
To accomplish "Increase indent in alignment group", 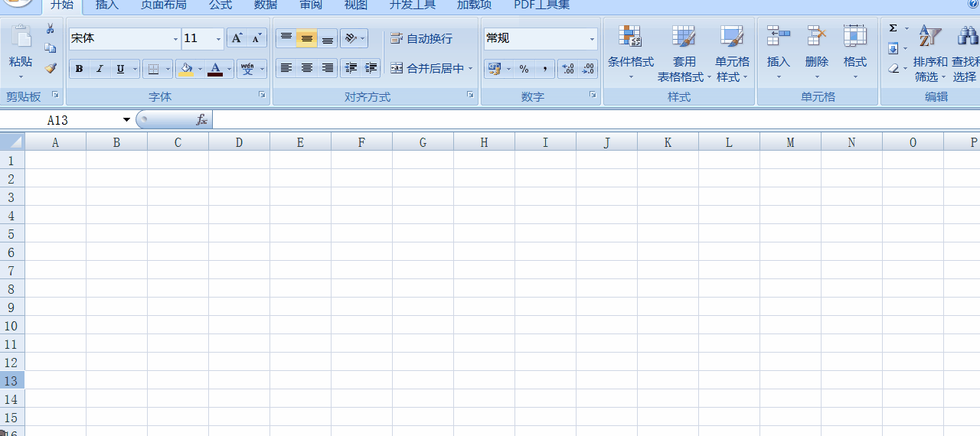I will click(x=371, y=68).
